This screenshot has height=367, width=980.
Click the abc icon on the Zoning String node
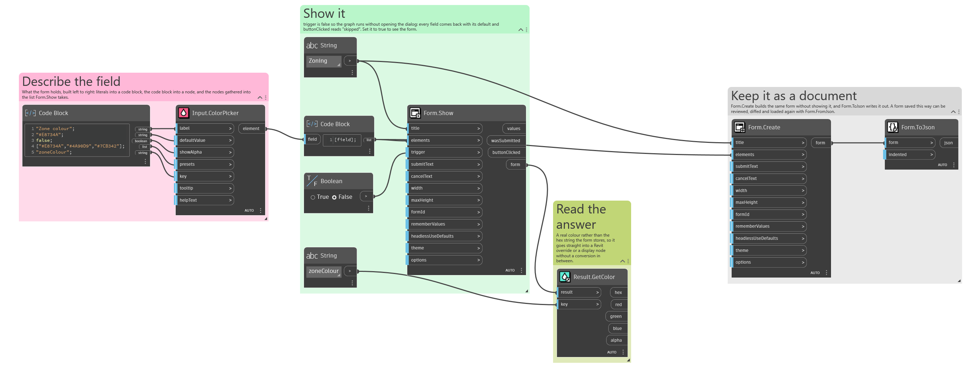tap(312, 45)
